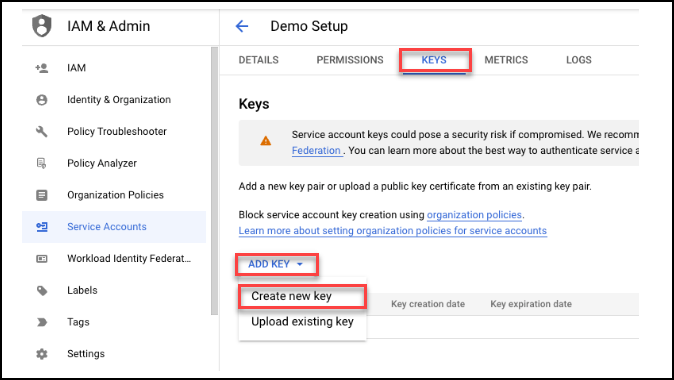Click the Policy Analyzer document icon
Viewport: 674px width, 380px height.
(42, 163)
